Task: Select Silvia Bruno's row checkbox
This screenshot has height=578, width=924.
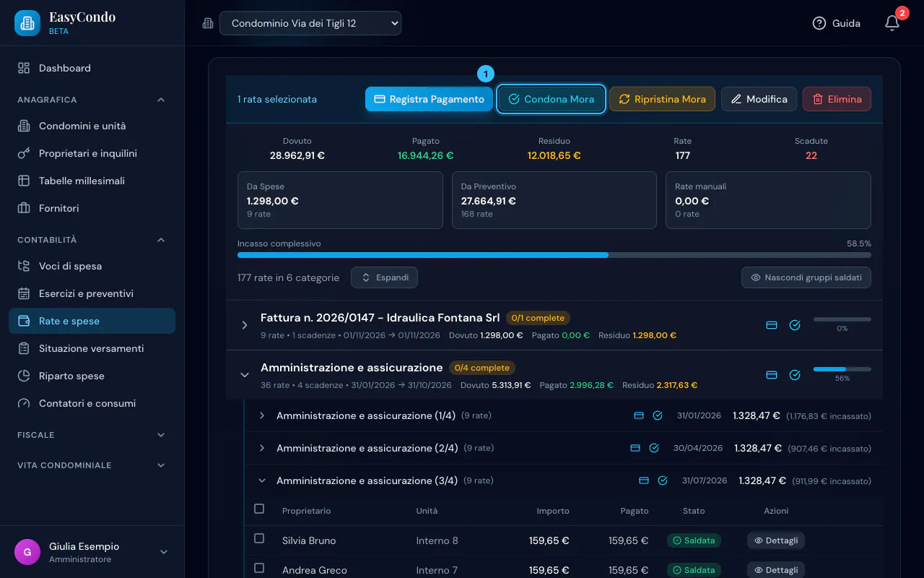Action: [259, 538]
